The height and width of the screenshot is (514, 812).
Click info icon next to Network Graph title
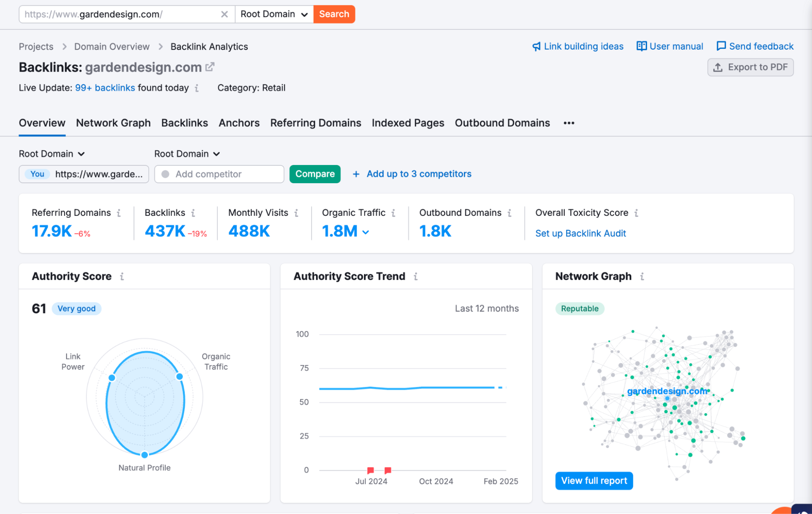(x=642, y=277)
